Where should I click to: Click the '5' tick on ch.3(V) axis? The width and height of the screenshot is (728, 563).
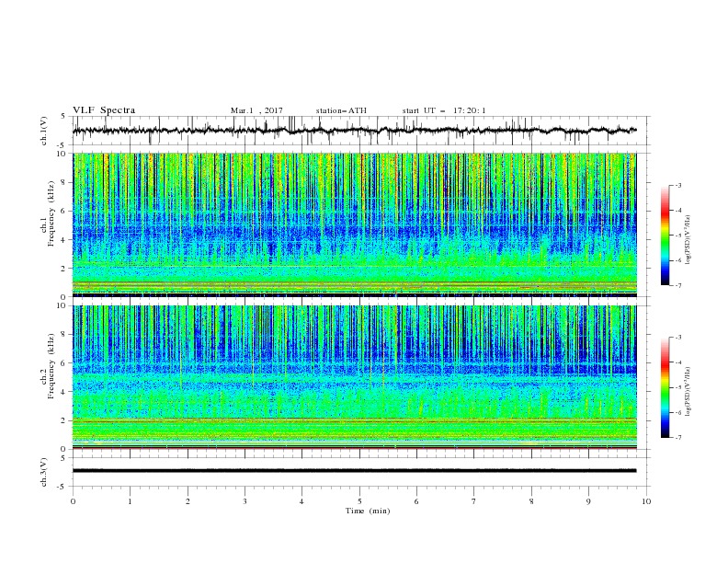[x=63, y=457]
